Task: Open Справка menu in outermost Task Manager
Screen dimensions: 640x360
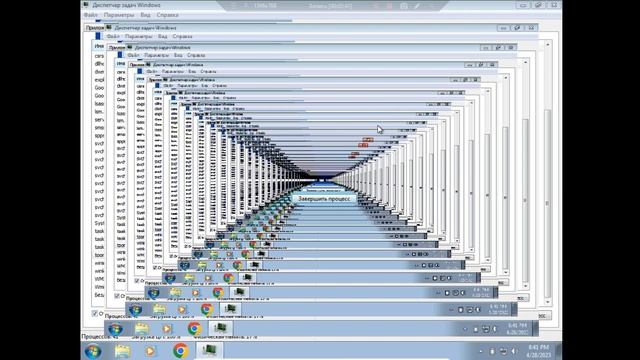Action: 167,15
